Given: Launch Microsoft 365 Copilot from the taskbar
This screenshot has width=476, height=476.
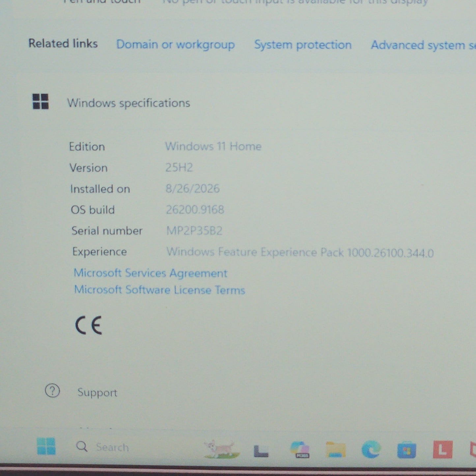Looking at the screenshot, I should pos(300,450).
